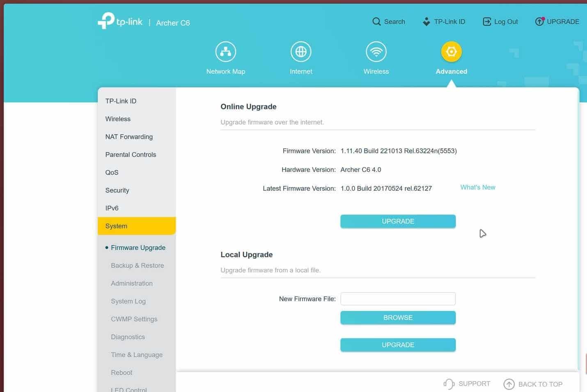The image size is (587, 392).
Task: Click UPGRADE under Local Upgrade
Action: point(398,345)
